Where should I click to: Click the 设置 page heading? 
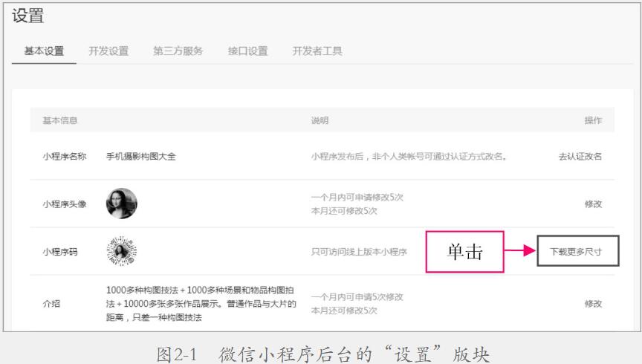click(27, 16)
